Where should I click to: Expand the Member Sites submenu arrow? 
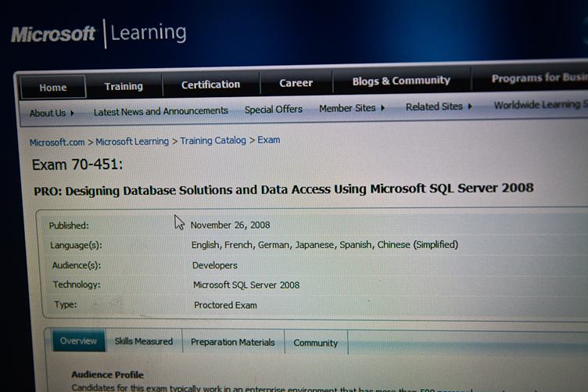click(x=382, y=108)
